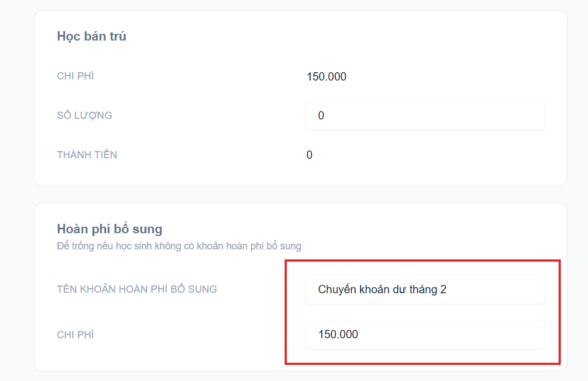Click the "Hoàn phí bổ sung" section heading
Screen dimensions: 588x381
(x=109, y=229)
